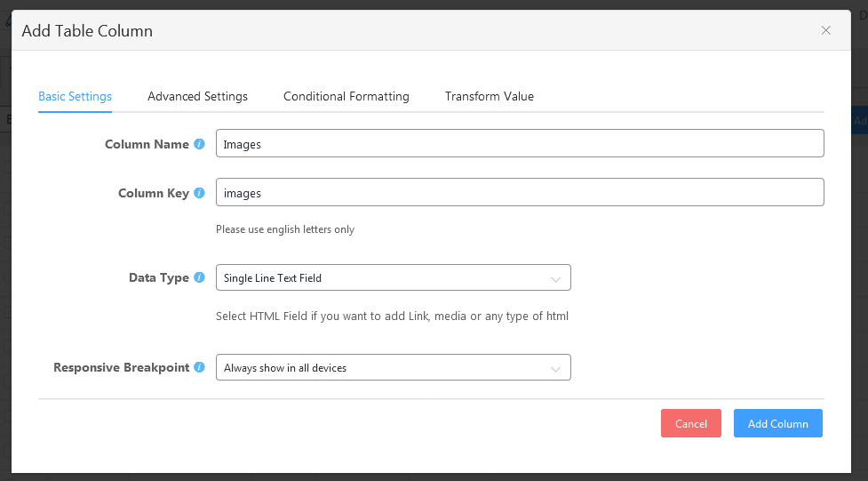Click the info icon beside Column Key

pos(199,193)
